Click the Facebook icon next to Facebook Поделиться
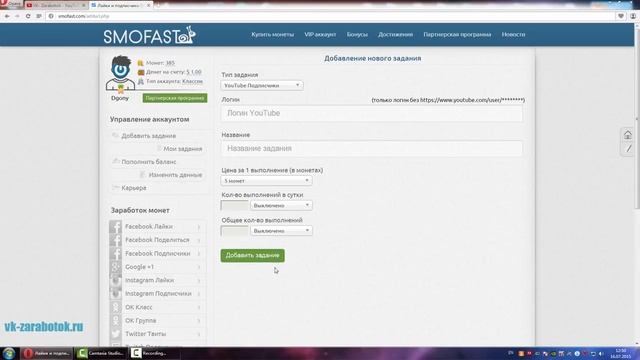 click(116, 240)
